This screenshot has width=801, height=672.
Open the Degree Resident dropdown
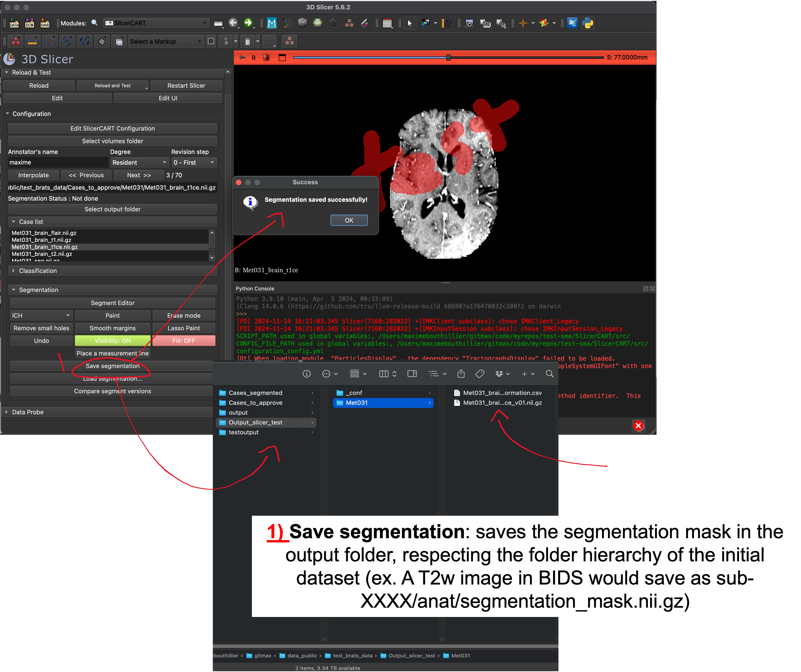(x=140, y=162)
